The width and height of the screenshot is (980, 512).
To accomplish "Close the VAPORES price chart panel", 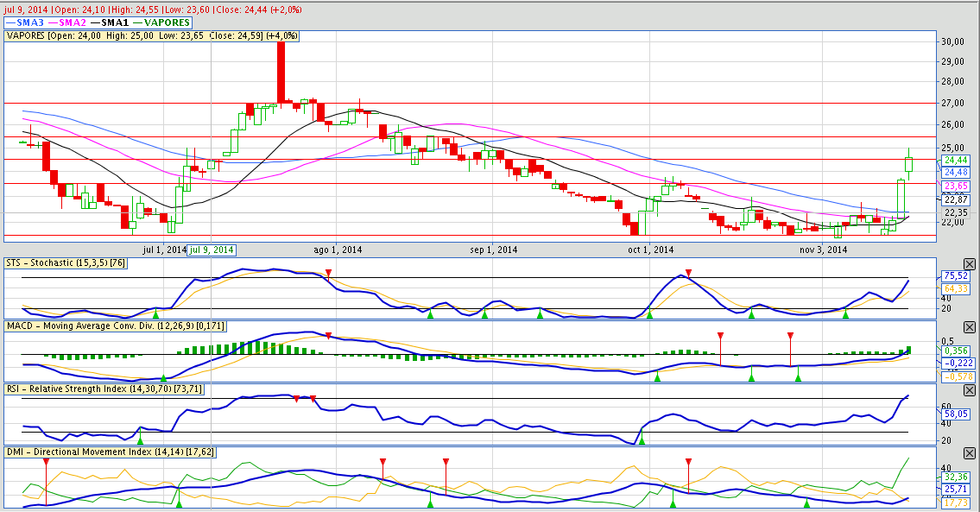I will 969,35.
